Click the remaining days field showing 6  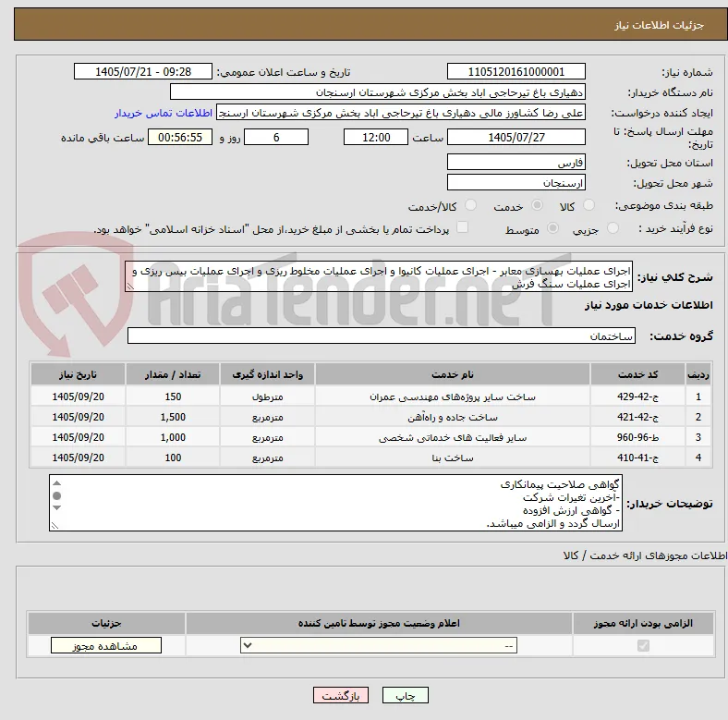[x=276, y=137]
